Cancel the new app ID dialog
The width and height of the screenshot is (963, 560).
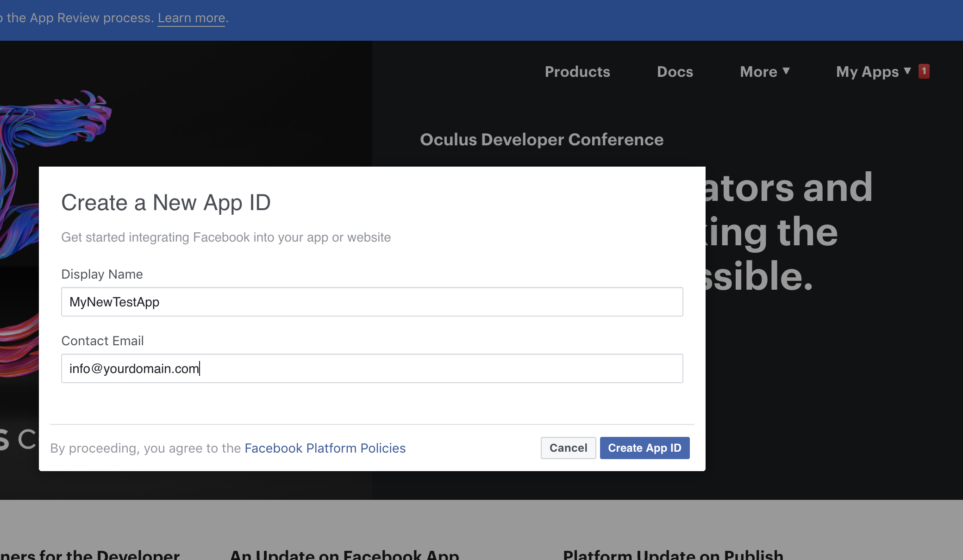[568, 448]
